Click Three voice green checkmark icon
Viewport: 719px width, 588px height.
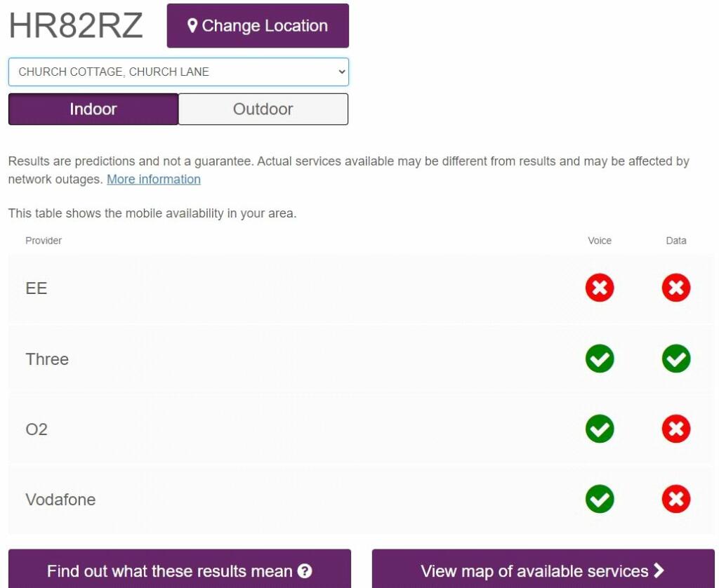600,359
